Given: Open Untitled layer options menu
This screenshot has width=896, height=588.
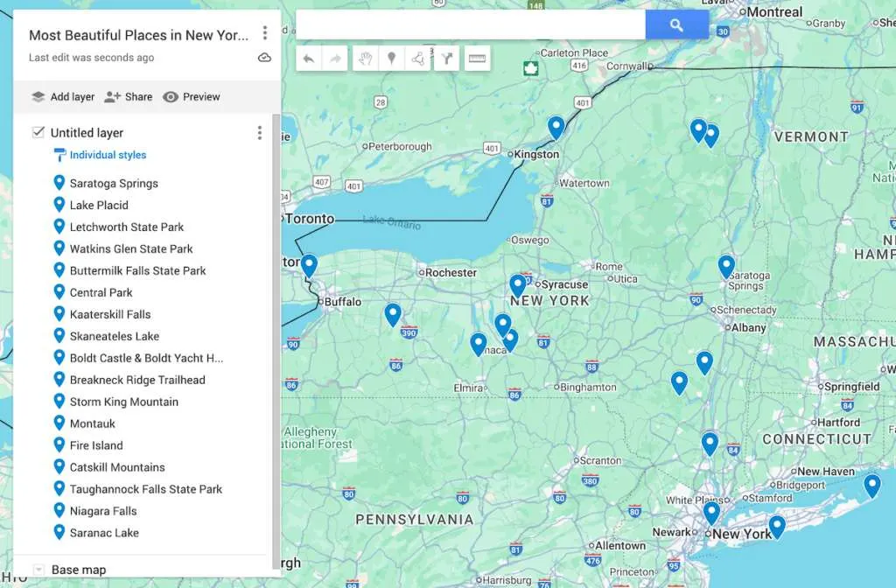Looking at the screenshot, I should point(259,133).
